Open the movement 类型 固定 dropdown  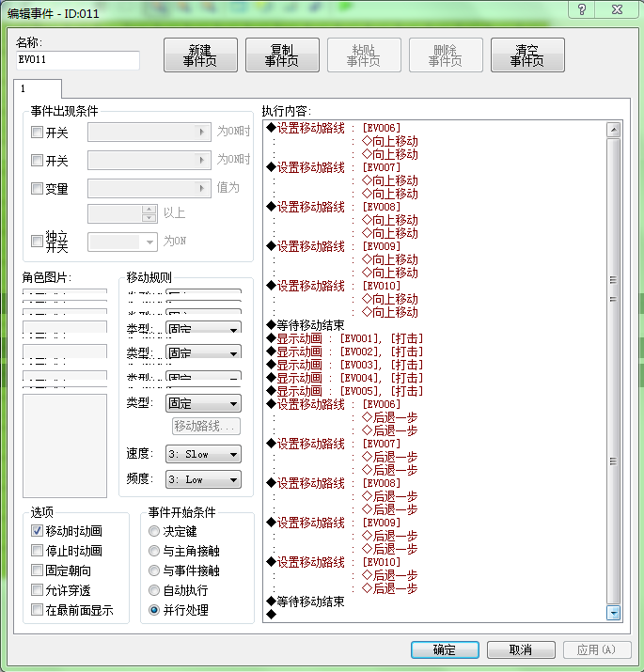click(203, 403)
